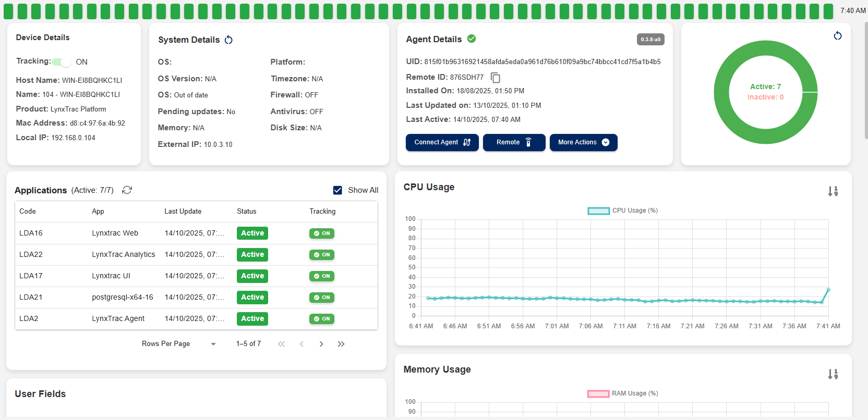Click the CPU Usage sort icon

833,191
